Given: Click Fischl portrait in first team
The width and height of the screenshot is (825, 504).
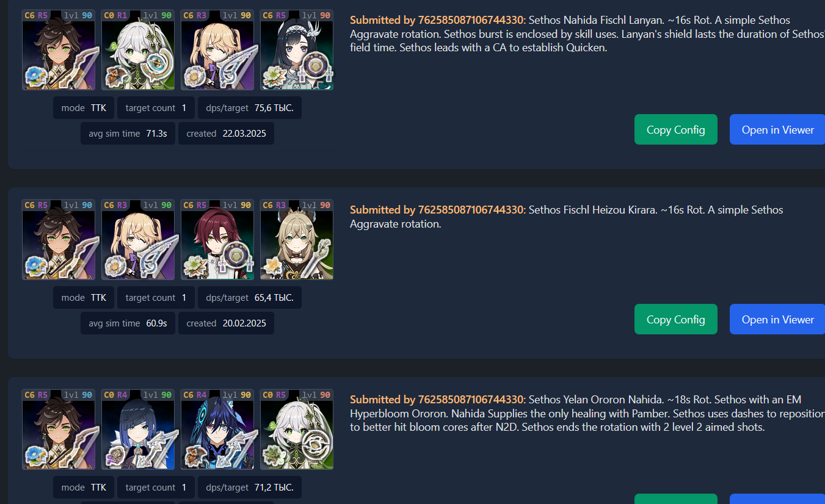Looking at the screenshot, I should [217, 50].
